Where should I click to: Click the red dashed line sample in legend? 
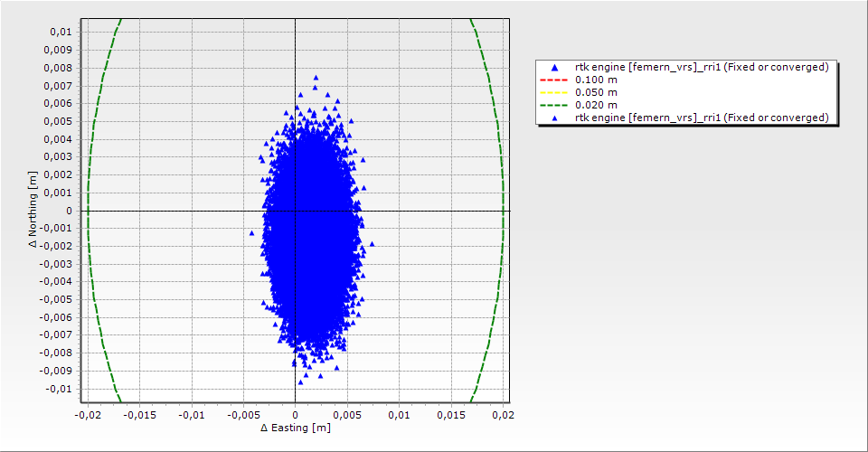click(x=555, y=80)
